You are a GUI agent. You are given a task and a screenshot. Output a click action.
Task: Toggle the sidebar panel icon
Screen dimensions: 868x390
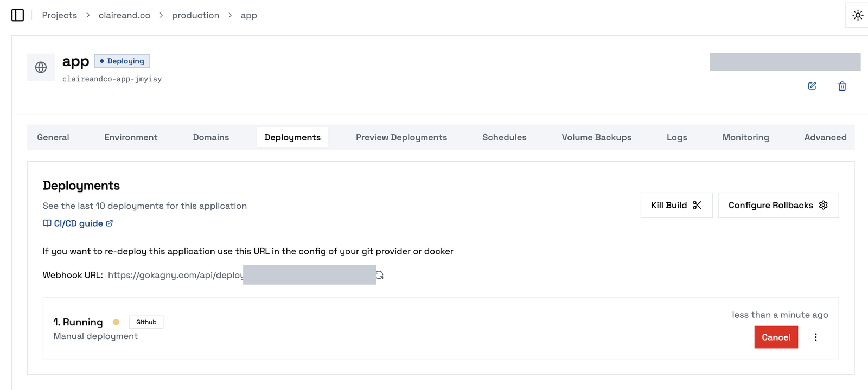click(17, 15)
